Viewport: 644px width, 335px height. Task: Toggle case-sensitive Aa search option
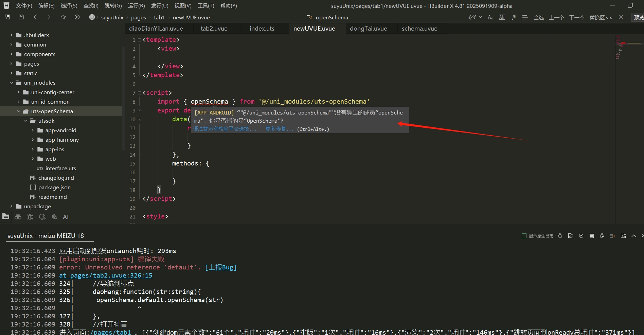tap(490, 17)
